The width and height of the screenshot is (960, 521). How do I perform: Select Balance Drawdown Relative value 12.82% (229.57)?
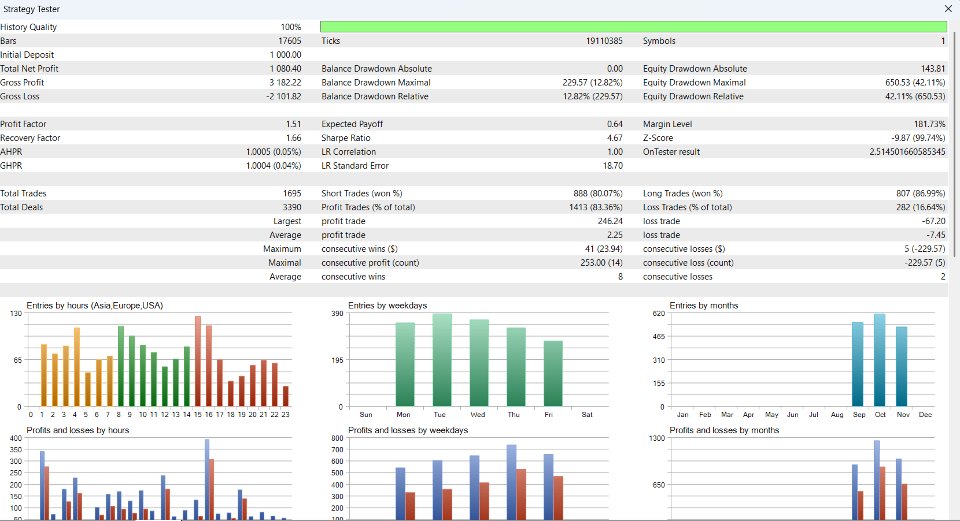coord(593,96)
